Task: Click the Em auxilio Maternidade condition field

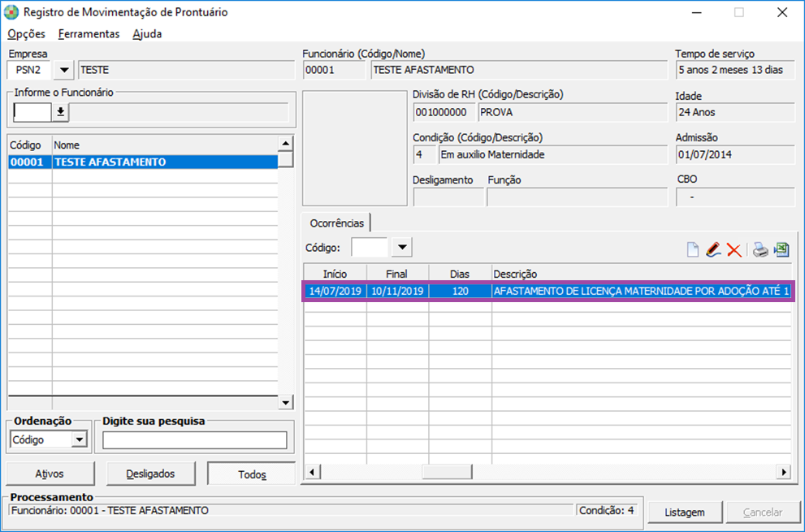Action: (x=553, y=154)
